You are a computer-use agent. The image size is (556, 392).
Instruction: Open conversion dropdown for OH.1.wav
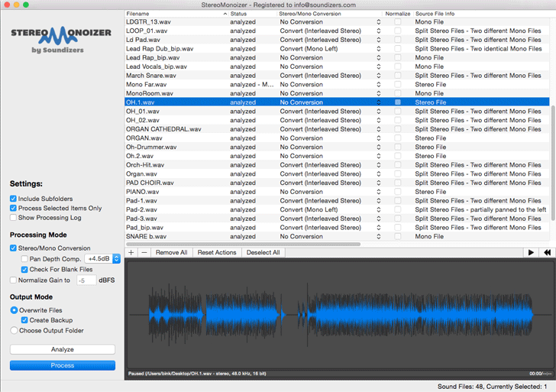point(378,102)
